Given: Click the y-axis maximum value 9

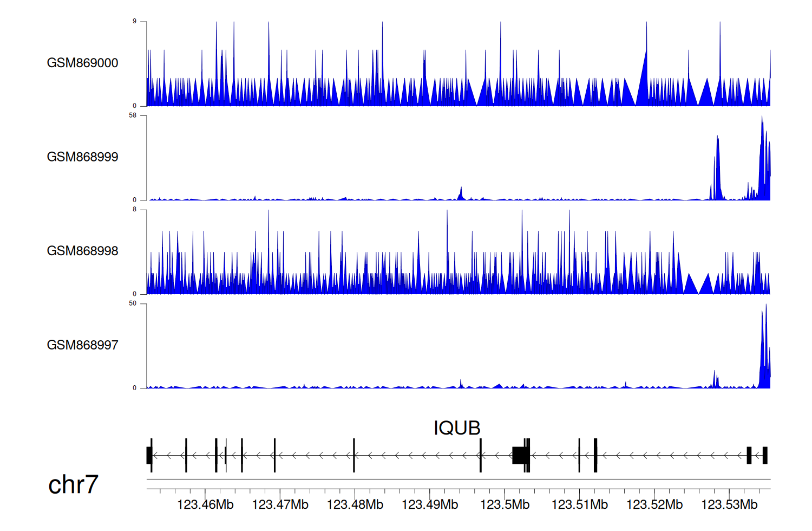Looking at the screenshot, I should tap(135, 21).
